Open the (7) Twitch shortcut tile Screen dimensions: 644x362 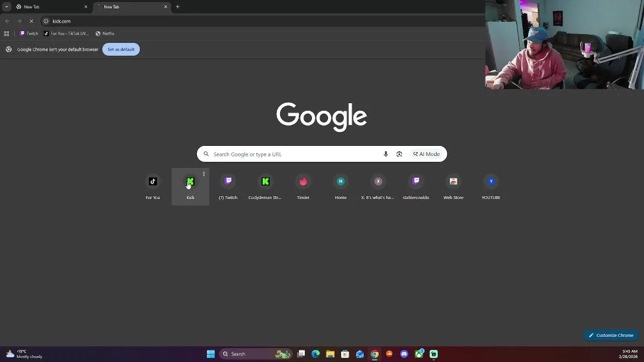pos(228,187)
